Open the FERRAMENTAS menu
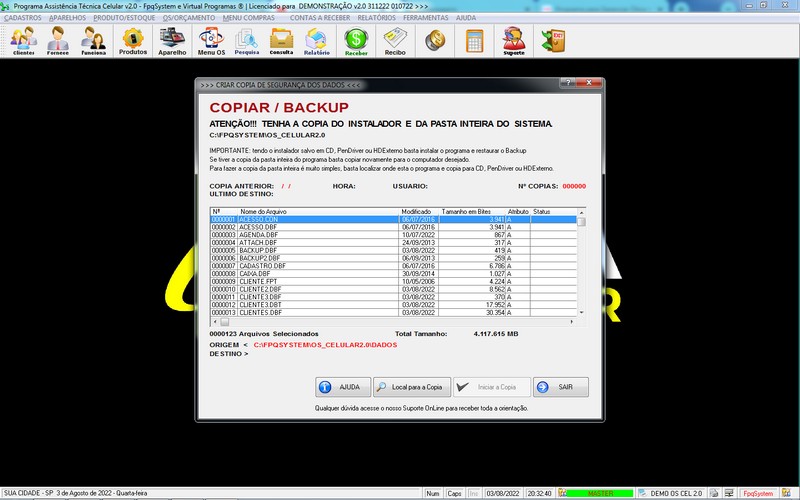The width and height of the screenshot is (800, 500). (426, 18)
